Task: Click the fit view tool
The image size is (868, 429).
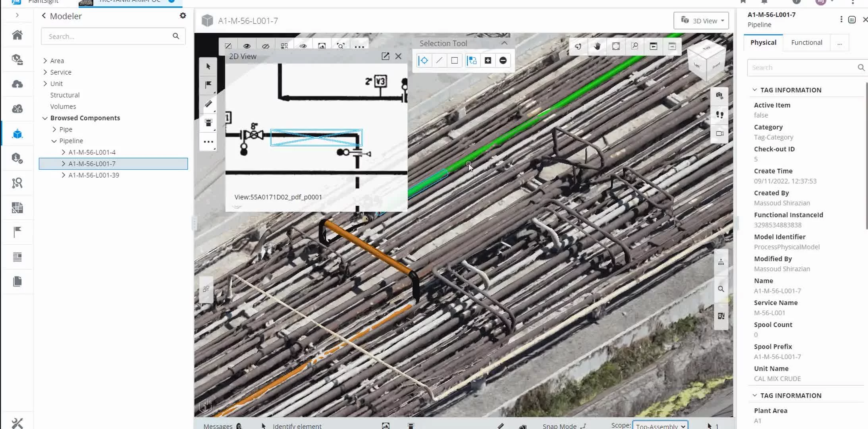Action: tap(616, 46)
